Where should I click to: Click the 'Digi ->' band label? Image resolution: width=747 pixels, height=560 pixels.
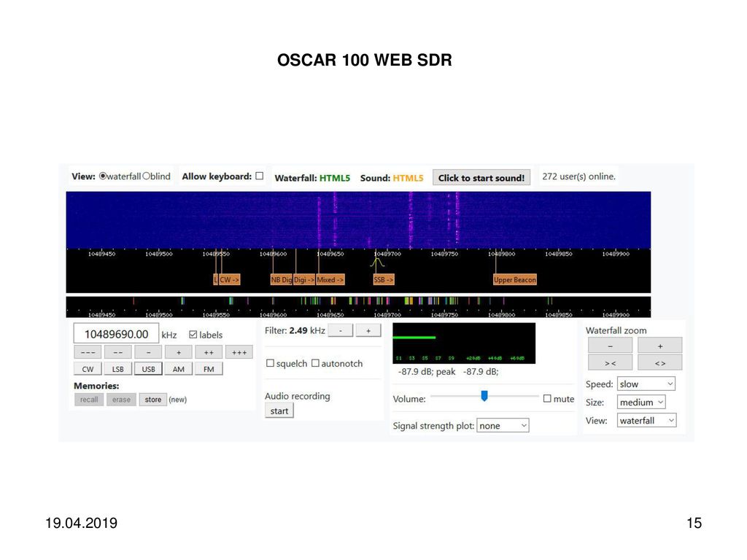[x=304, y=280]
